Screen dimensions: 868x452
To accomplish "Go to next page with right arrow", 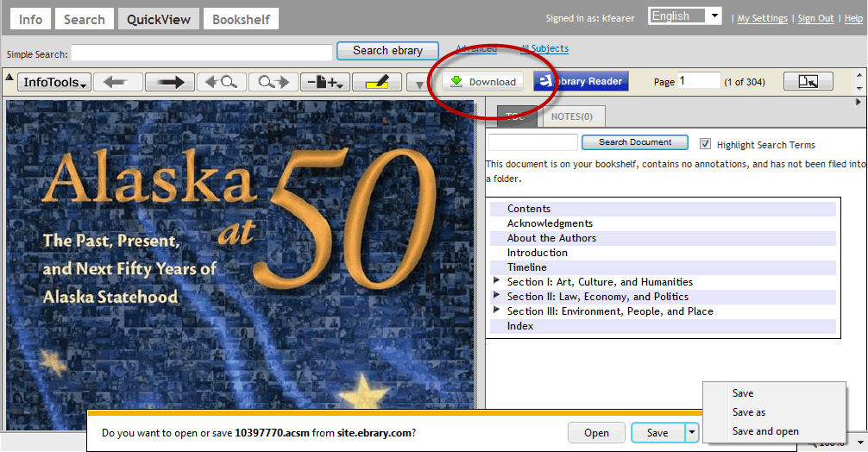I will (x=169, y=82).
